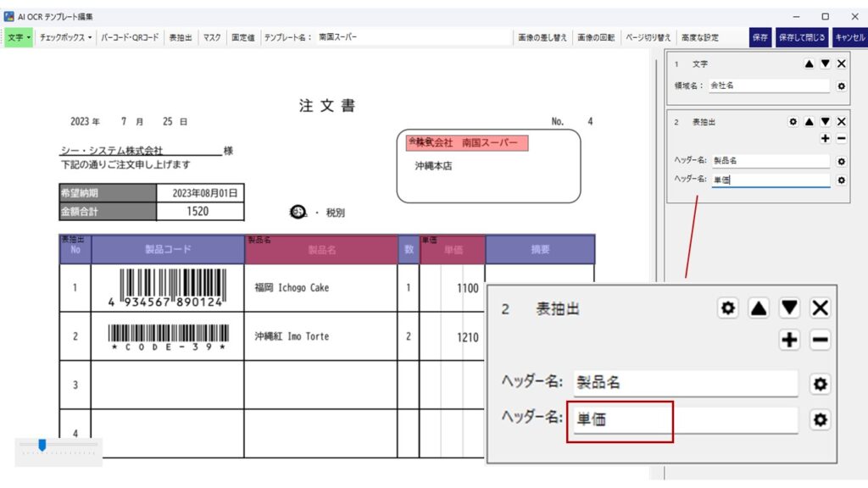Click シー・システム株式会社 recipient name
The width and height of the screenshot is (868, 488).
[x=111, y=150]
